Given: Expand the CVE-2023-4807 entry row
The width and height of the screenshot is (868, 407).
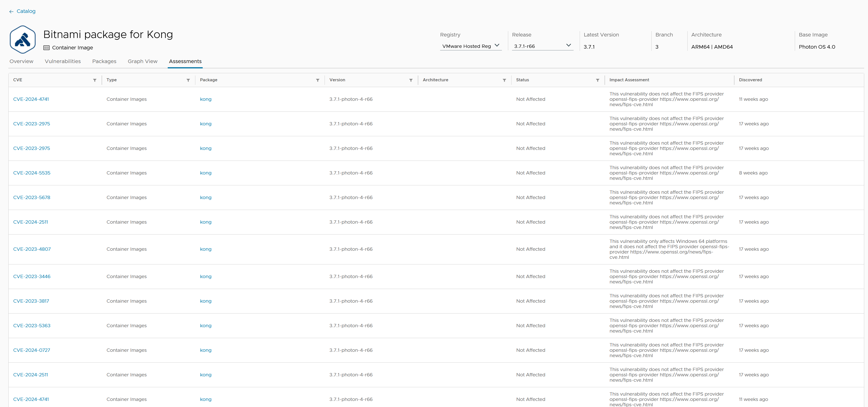Looking at the screenshot, I should pos(32,249).
